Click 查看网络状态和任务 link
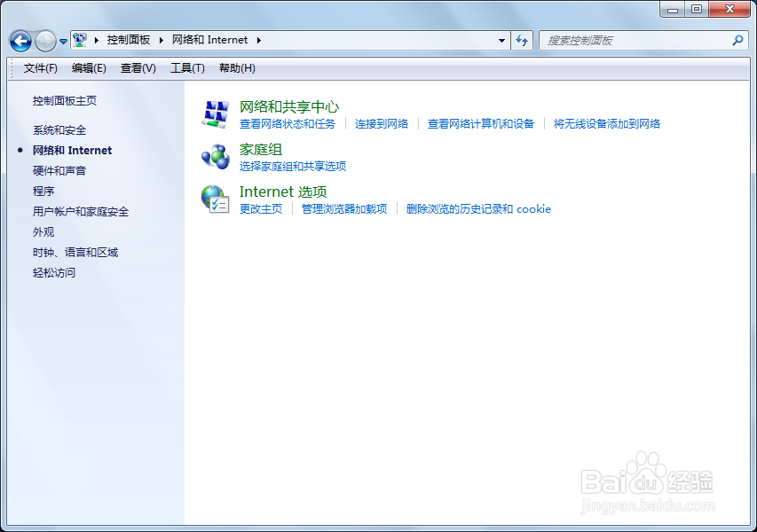 288,124
